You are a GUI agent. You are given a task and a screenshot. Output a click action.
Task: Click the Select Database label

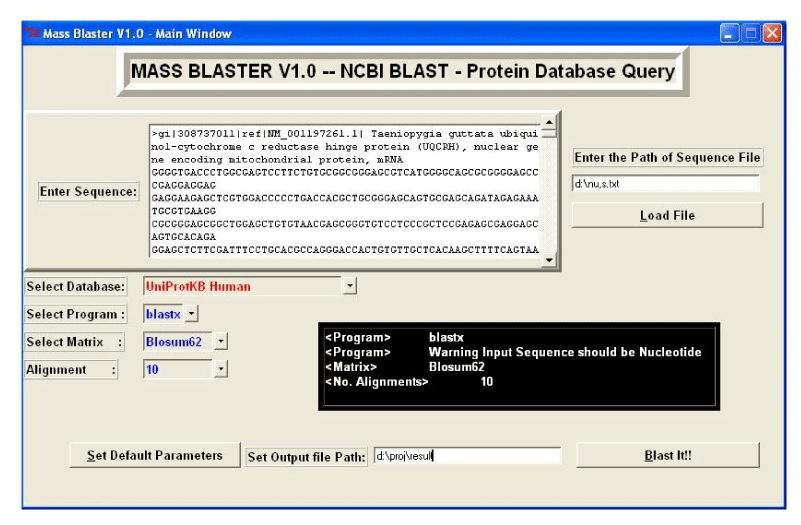(76, 287)
